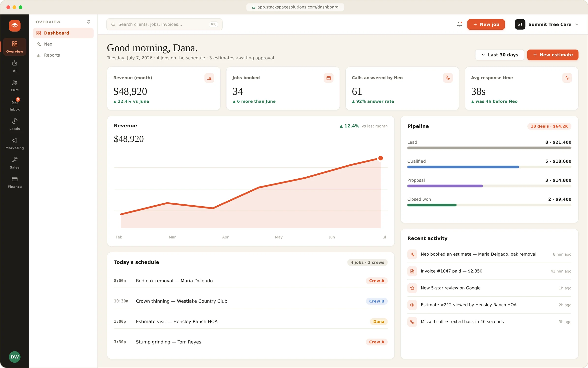Viewport: 588px width, 368px height.
Task: Click the July data point on Revenue chart
Action: tap(380, 158)
